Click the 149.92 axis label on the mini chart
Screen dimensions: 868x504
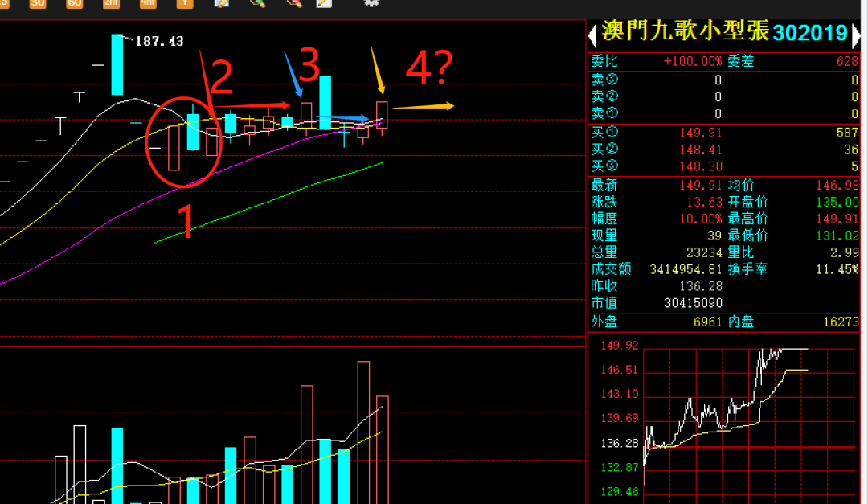click(x=620, y=346)
